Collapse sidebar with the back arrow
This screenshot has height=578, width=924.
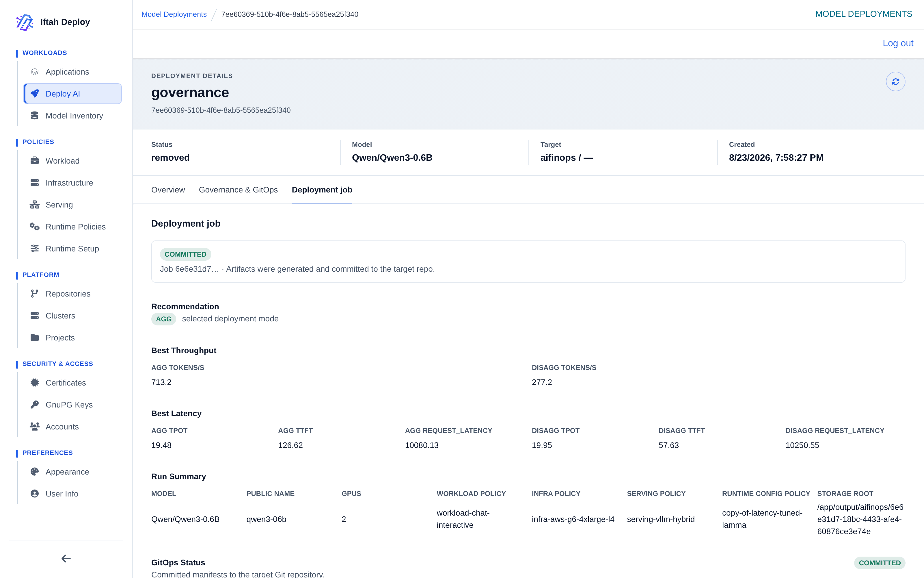66,559
